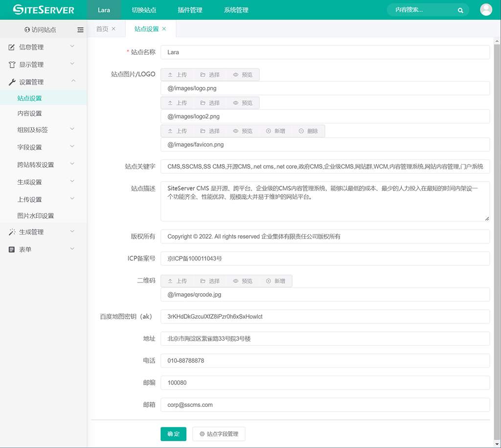Click into the 站点名称 input field
The width and height of the screenshot is (501, 448).
(x=325, y=52)
